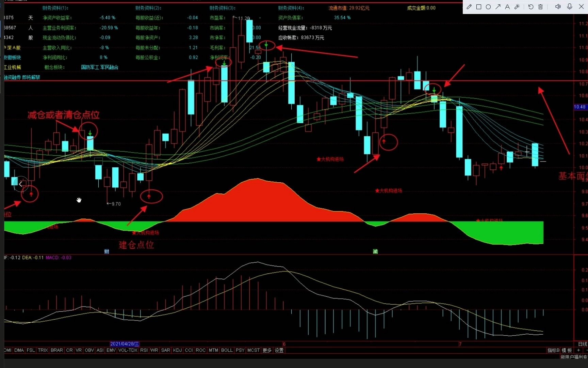Open the 新用户福利专 link
Screen dimensions: 588x368
(x=574, y=357)
